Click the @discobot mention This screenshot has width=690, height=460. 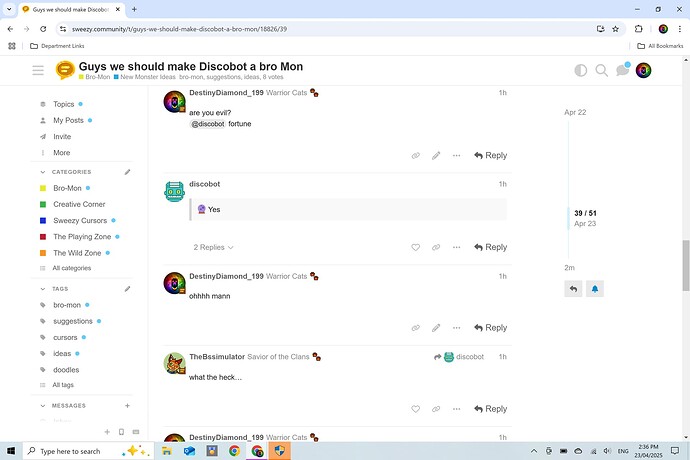click(x=208, y=124)
